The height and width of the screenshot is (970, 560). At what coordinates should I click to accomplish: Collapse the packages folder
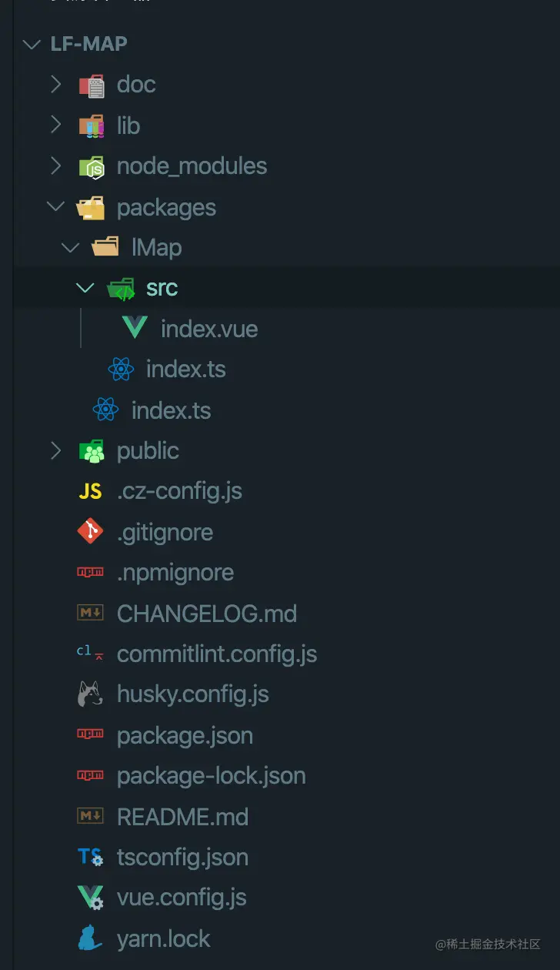pyautogui.click(x=55, y=206)
